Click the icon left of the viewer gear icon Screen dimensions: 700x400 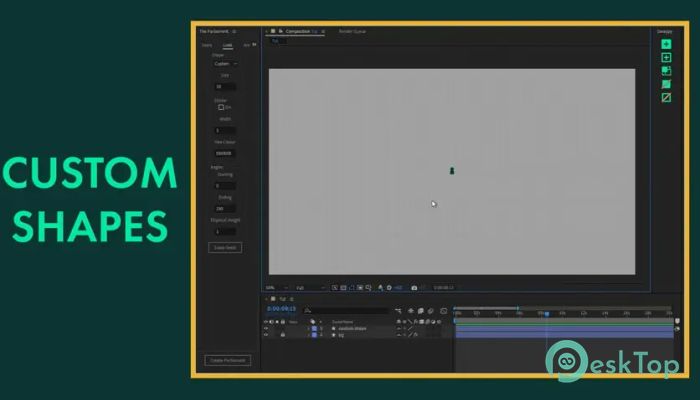tap(380, 288)
